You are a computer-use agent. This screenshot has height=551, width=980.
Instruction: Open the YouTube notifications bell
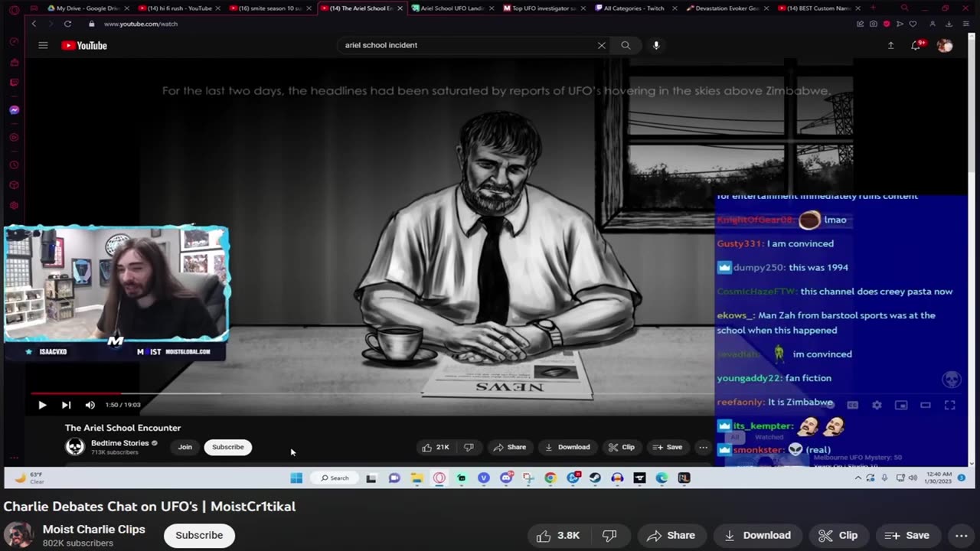point(916,45)
